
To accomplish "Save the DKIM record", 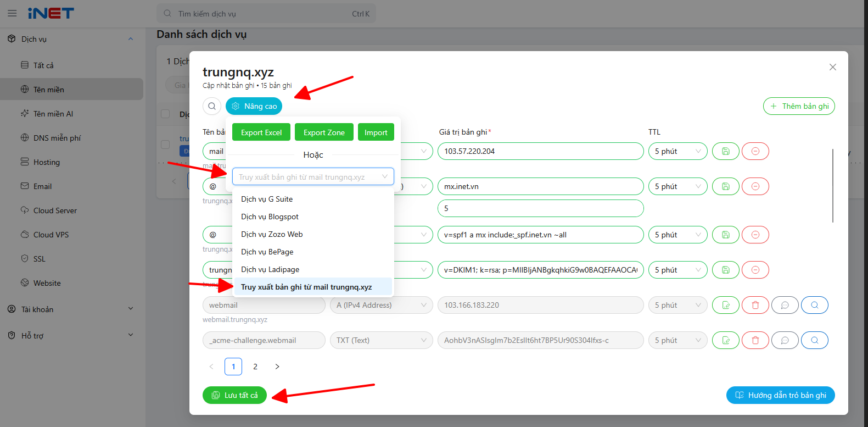I will coord(726,270).
